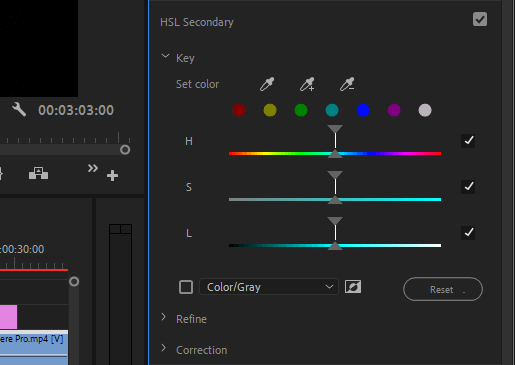Pick the subtract color eyedropper

pyautogui.click(x=347, y=84)
